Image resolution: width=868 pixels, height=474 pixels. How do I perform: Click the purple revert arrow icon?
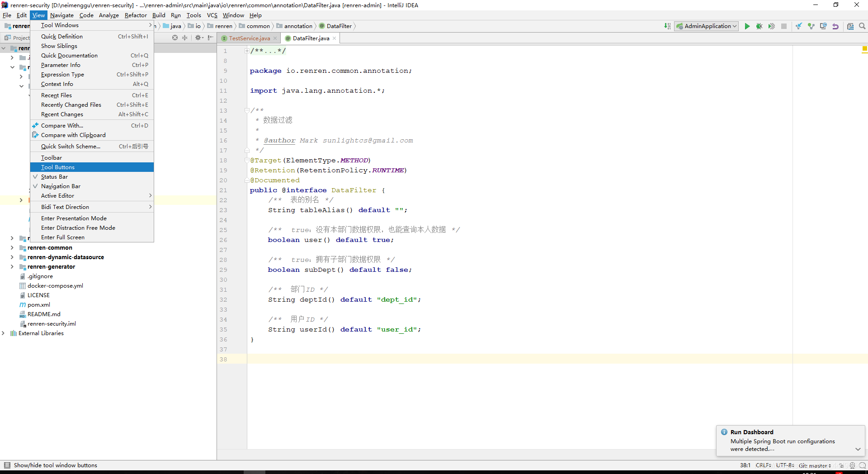coord(835,26)
